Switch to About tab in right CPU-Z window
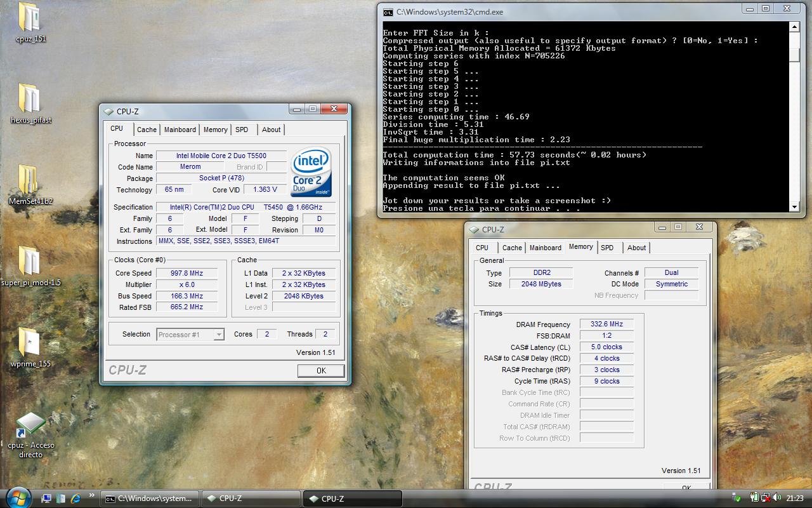This screenshot has width=812, height=508. point(637,248)
